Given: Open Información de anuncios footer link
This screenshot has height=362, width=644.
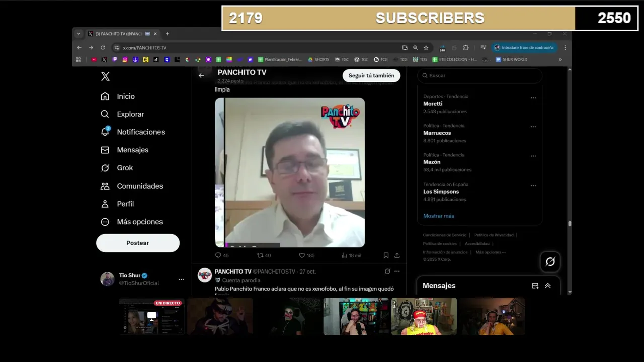Looking at the screenshot, I should [445, 252].
